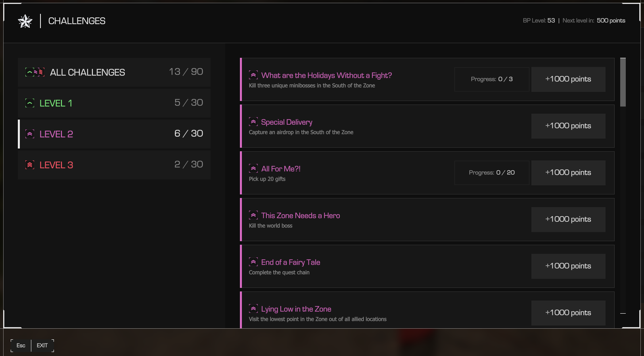Open the What are the Holidays Without a Fight? challenge
This screenshot has height=356, width=644.
427,79
